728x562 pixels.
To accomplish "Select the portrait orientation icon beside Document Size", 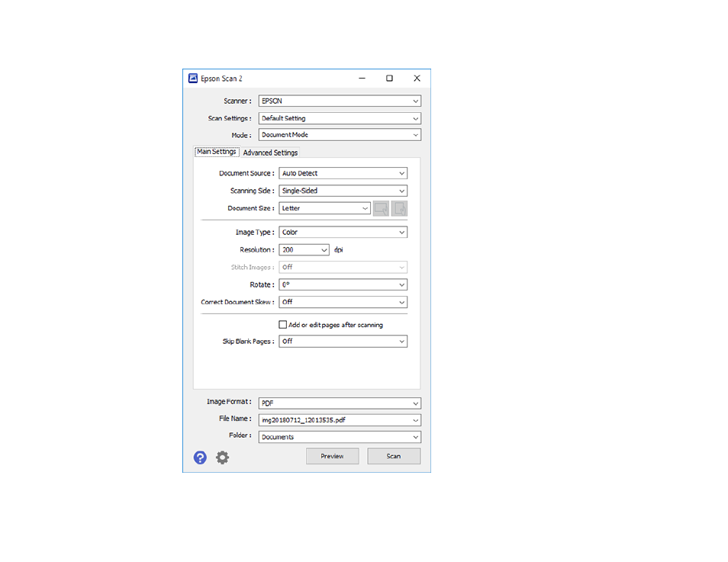I will tap(399, 208).
